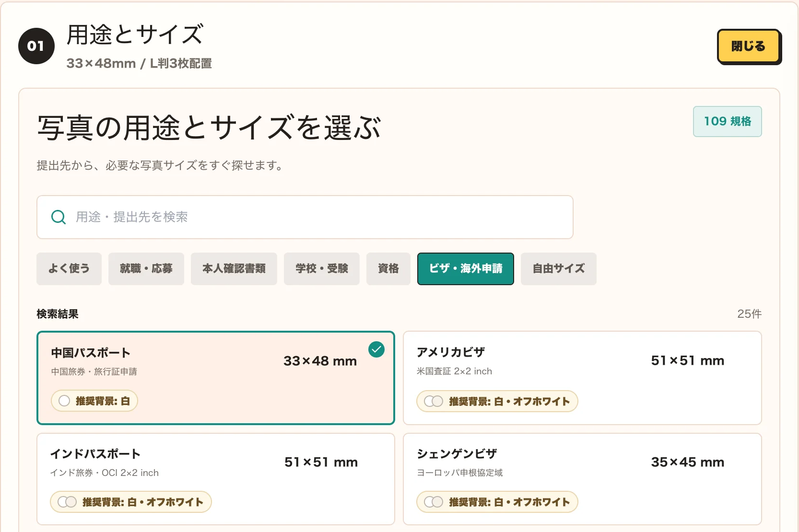Click the 推奨背景 chip on アメリカビザ
Viewport: 799px width, 532px height.
click(x=497, y=401)
